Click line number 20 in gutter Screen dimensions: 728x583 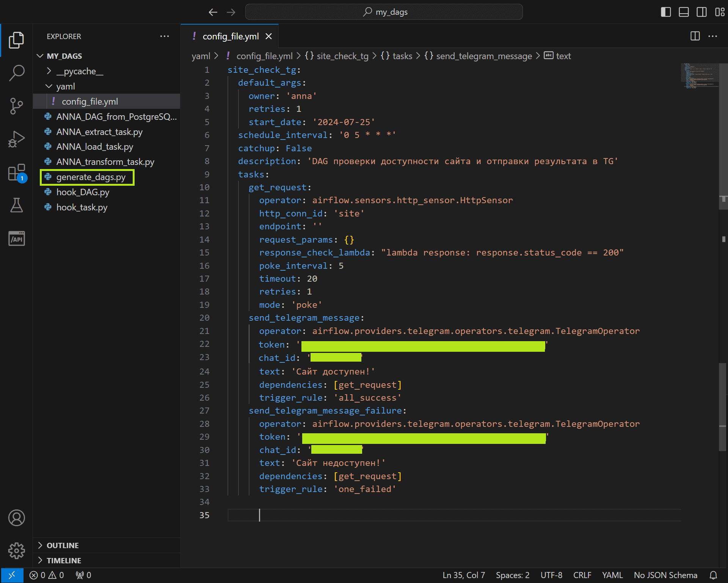point(204,318)
